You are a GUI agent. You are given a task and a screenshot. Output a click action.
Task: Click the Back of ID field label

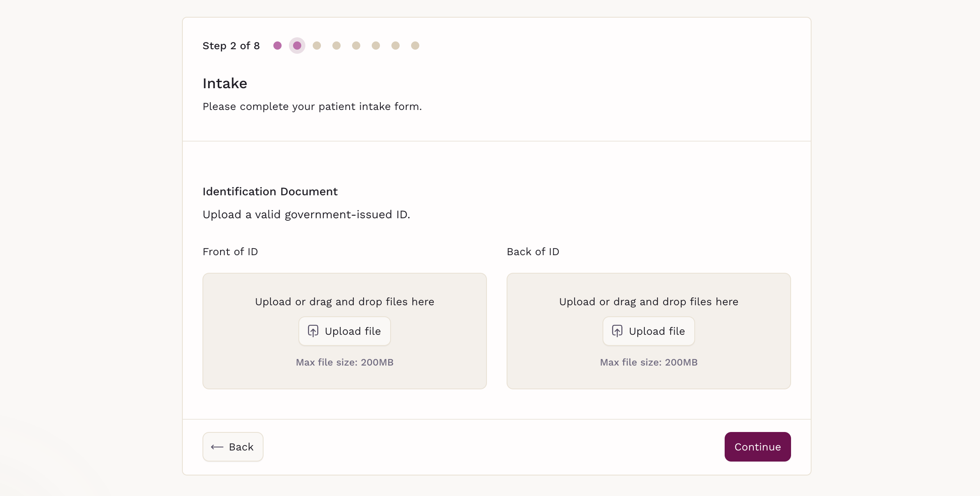point(533,251)
